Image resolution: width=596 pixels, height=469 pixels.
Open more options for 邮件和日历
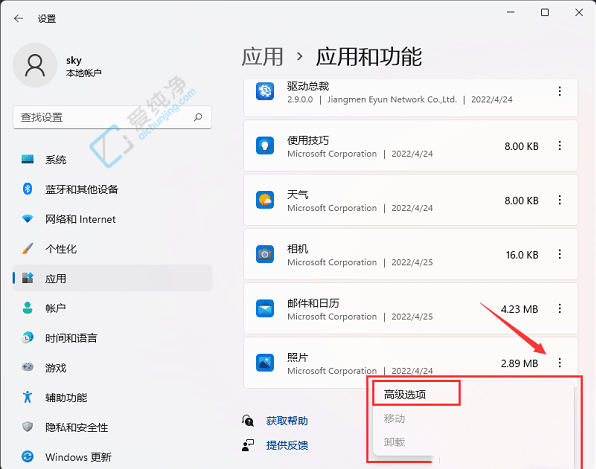tap(560, 309)
